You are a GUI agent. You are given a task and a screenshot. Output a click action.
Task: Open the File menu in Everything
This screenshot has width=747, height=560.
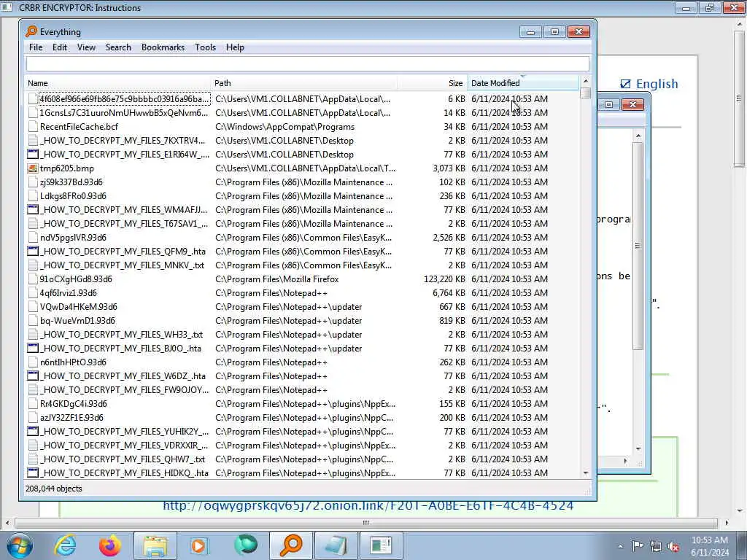[x=36, y=47]
